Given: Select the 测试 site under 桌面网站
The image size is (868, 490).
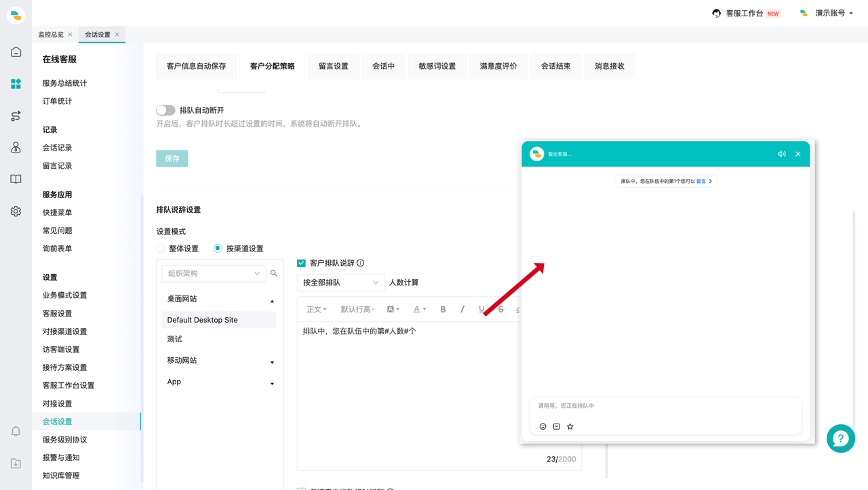Looking at the screenshot, I should pos(174,339).
